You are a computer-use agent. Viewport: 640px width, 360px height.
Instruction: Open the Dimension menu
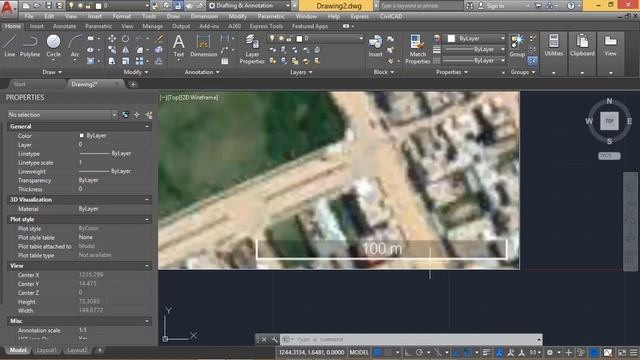[204, 16]
